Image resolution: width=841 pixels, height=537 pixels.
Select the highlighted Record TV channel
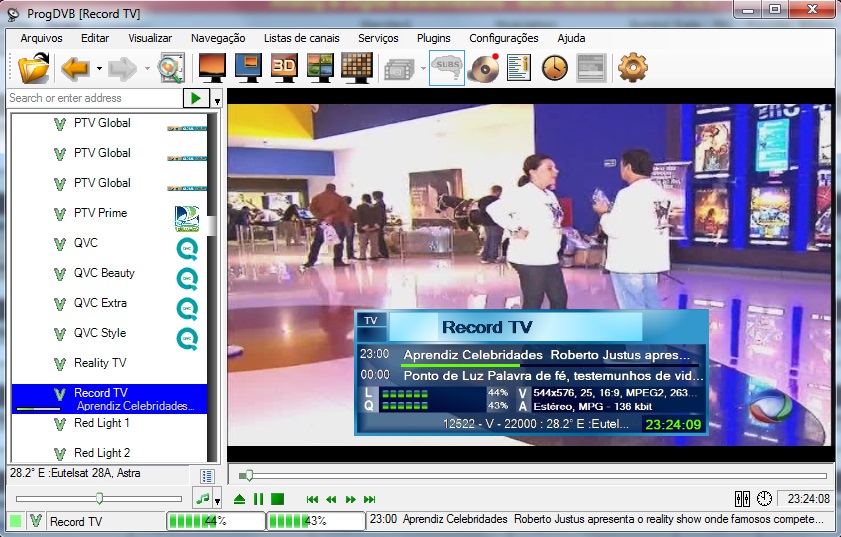click(x=109, y=399)
